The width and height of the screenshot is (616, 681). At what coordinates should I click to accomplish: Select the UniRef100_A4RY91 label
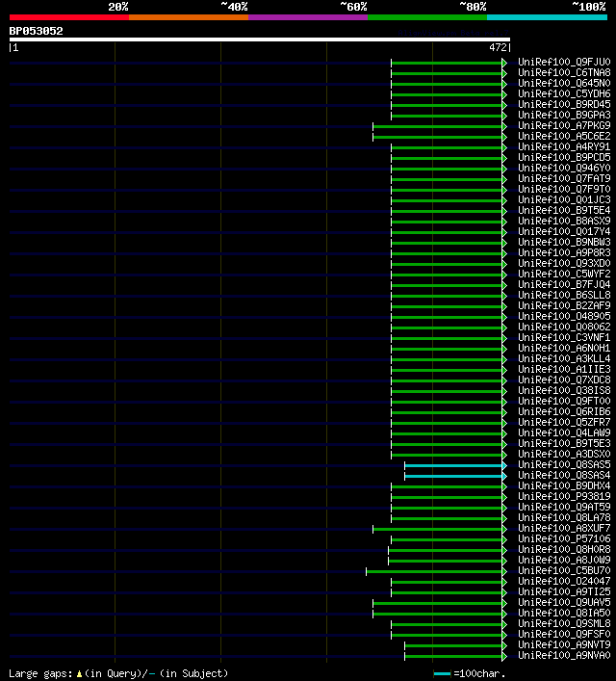pos(564,146)
